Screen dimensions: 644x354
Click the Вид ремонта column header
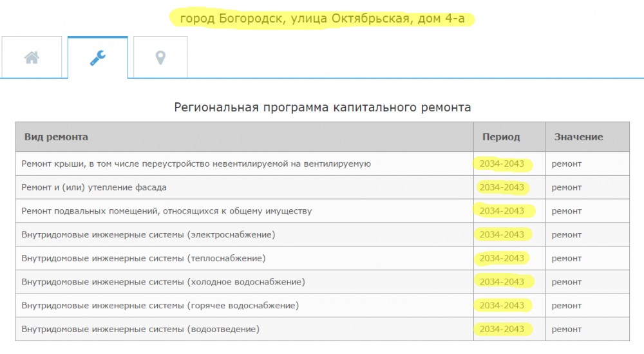(56, 137)
